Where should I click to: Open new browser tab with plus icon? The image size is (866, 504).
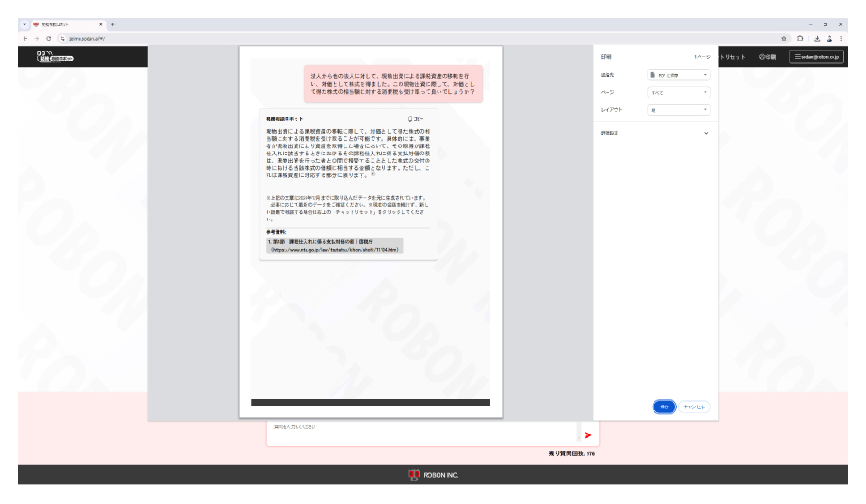click(x=112, y=23)
